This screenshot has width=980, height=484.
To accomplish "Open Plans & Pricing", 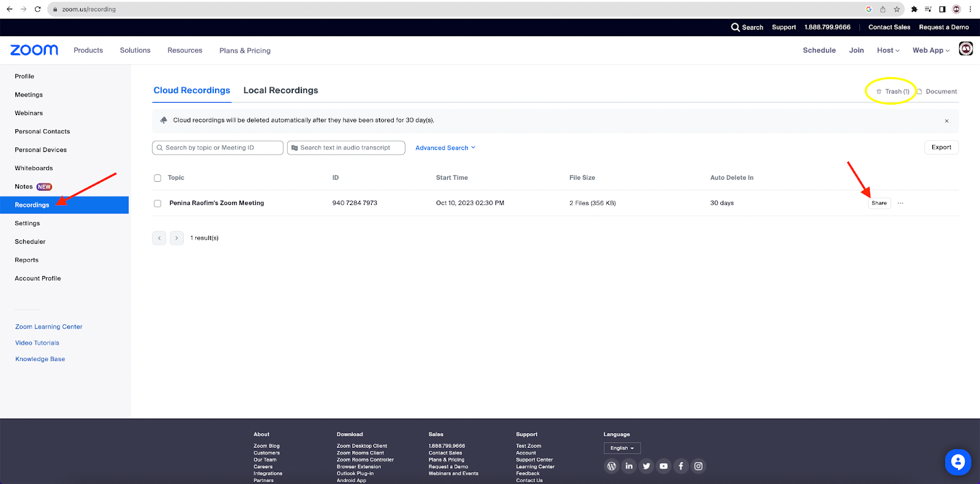I will pos(245,51).
